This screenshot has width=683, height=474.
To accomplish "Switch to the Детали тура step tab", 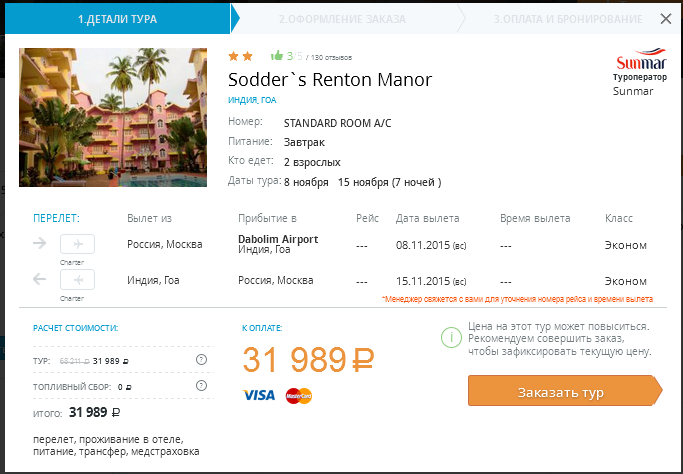I will point(117,19).
